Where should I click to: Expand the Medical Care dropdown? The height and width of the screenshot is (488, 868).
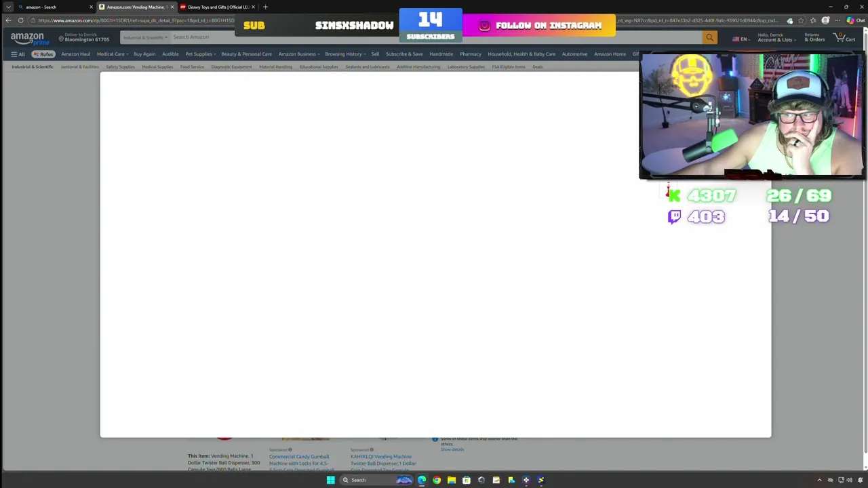coord(112,54)
